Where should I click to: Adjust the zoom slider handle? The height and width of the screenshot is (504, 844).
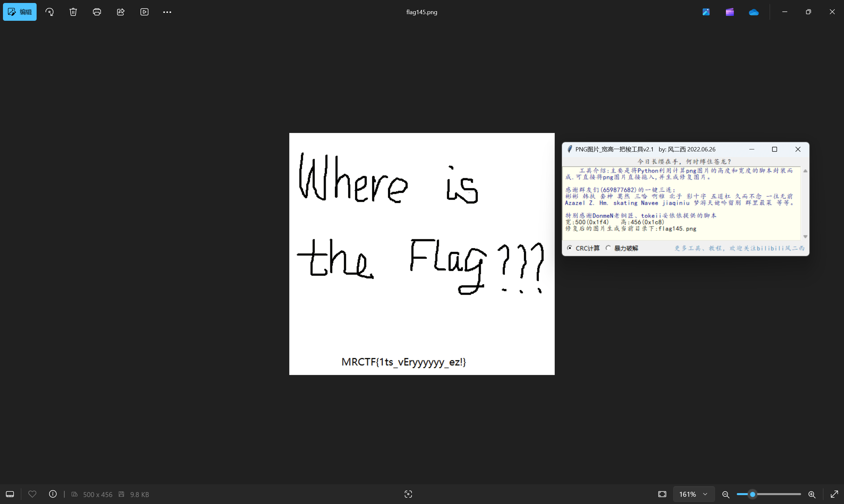pos(753,494)
